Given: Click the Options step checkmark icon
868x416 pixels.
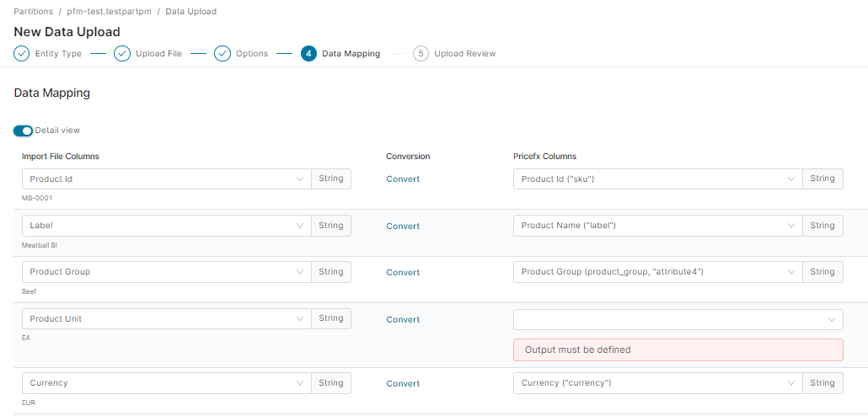Looking at the screenshot, I should (x=222, y=54).
